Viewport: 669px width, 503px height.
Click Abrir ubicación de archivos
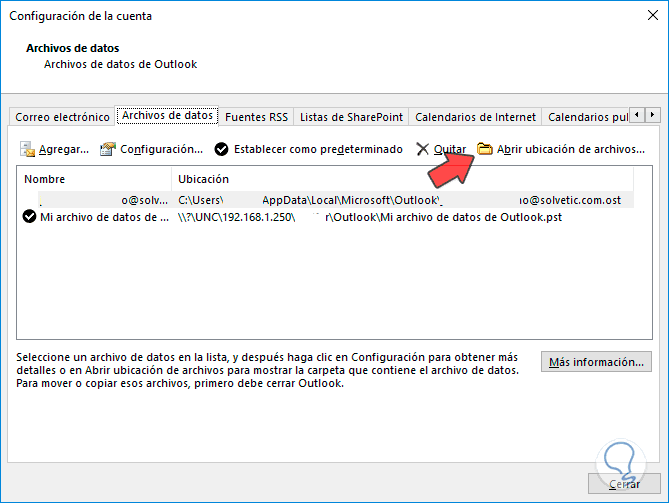tap(561, 149)
